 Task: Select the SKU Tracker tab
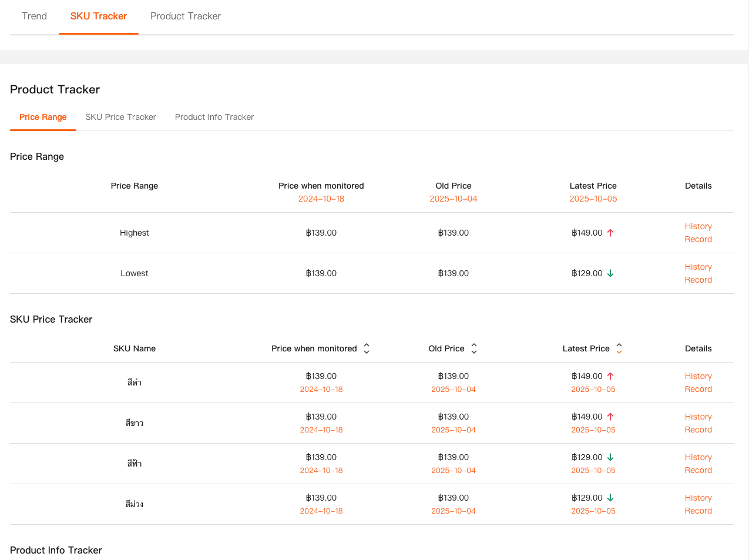coord(99,16)
